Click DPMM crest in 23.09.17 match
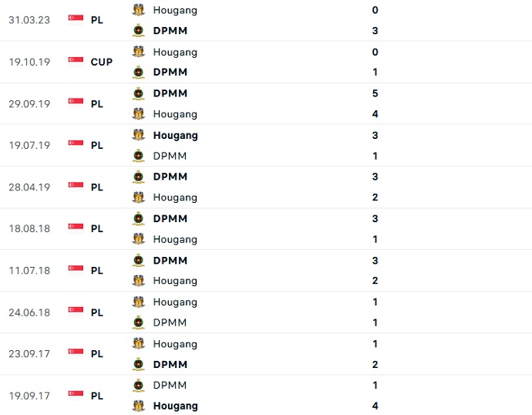Screen dimensions: 532x415 [x=139, y=364]
